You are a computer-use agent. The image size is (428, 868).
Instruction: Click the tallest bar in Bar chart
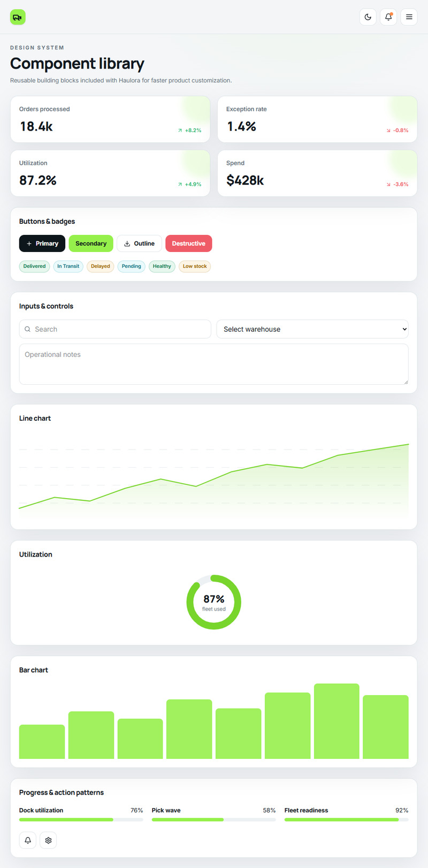click(337, 721)
